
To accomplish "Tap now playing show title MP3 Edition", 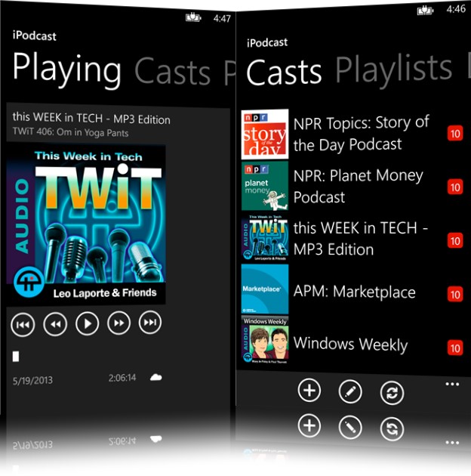I will point(91,119).
